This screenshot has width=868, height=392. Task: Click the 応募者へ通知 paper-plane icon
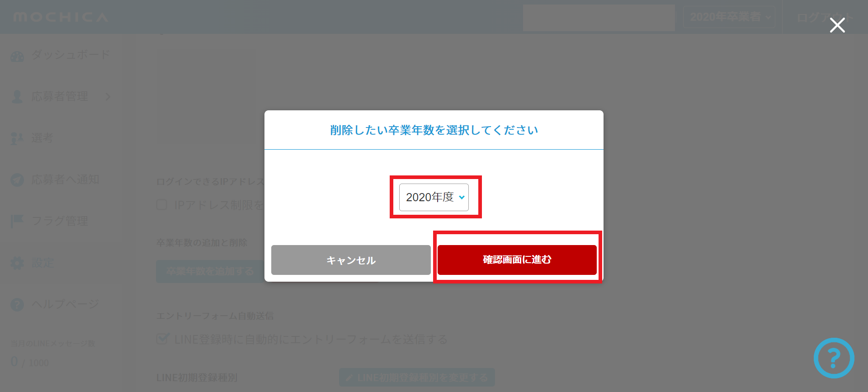17,180
